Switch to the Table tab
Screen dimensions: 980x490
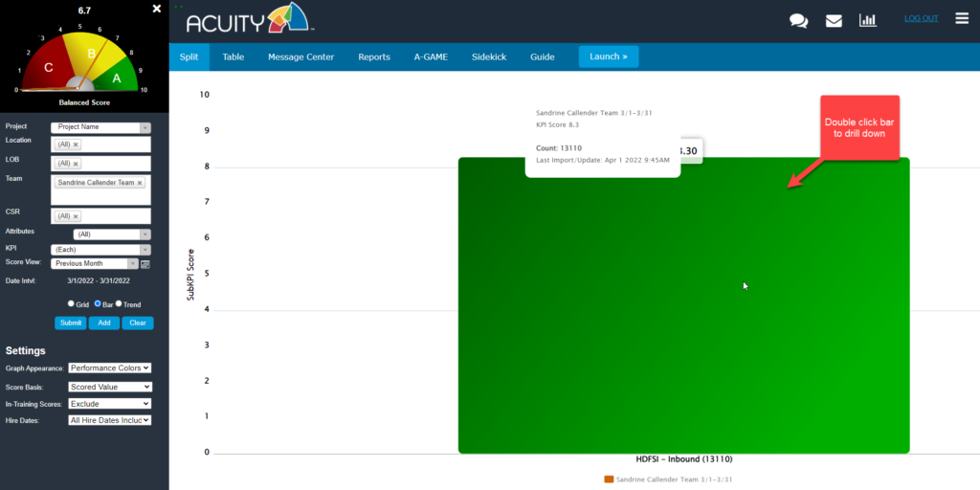click(x=233, y=56)
